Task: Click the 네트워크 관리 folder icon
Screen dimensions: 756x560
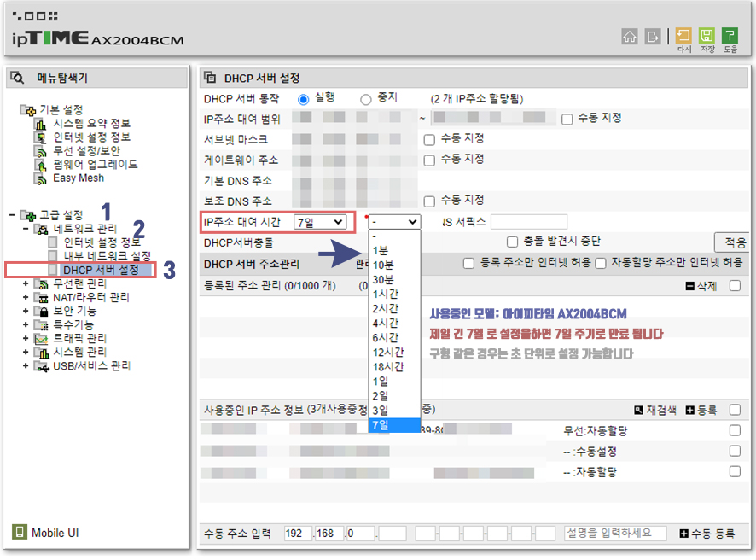Action: tap(42, 229)
